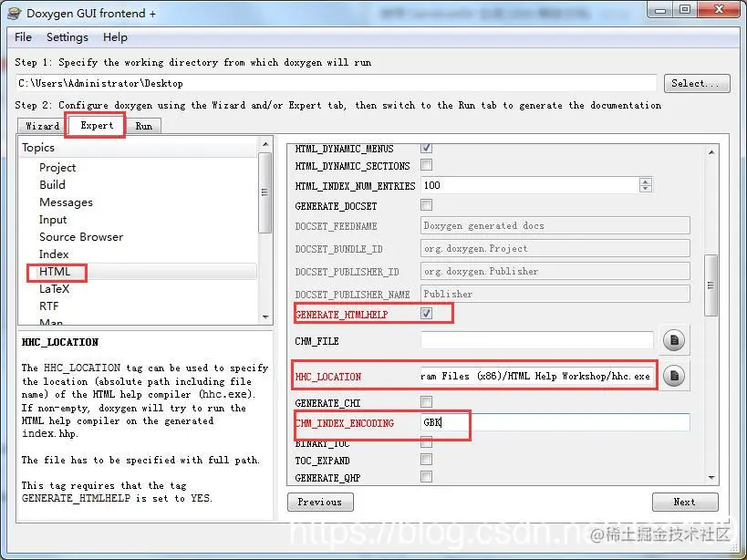Click the HHC_LOCATION path field
This screenshot has height=560, width=747.
(x=537, y=376)
